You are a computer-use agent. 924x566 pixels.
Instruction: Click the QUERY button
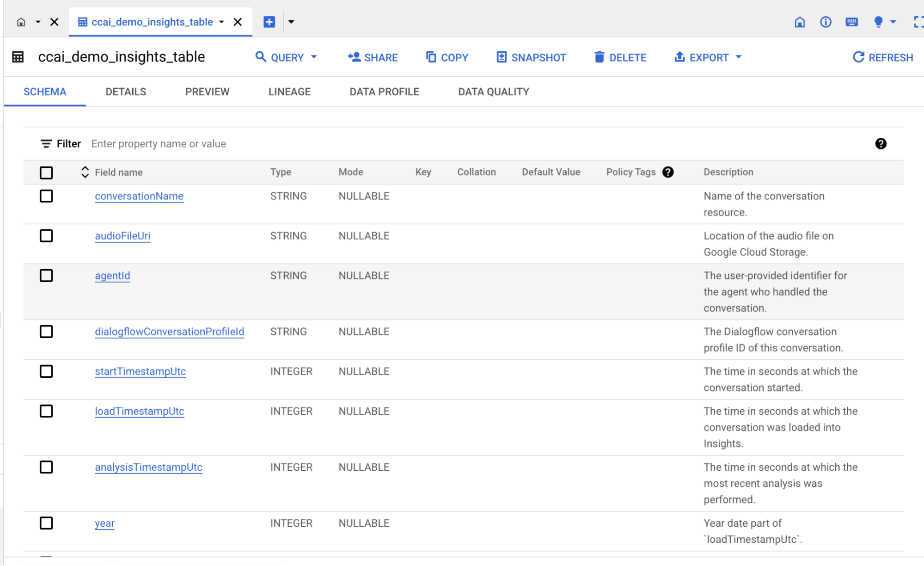click(280, 57)
